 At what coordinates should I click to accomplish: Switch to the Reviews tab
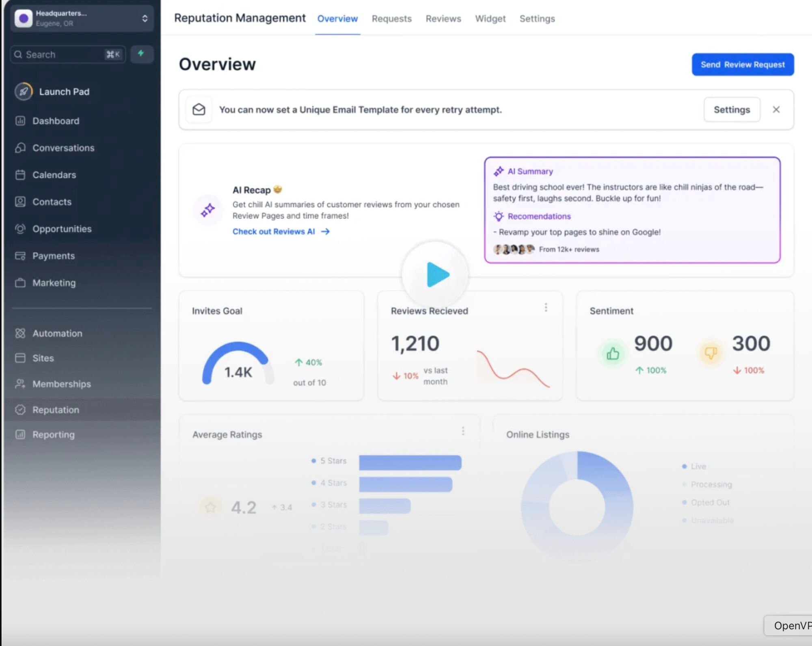point(443,19)
